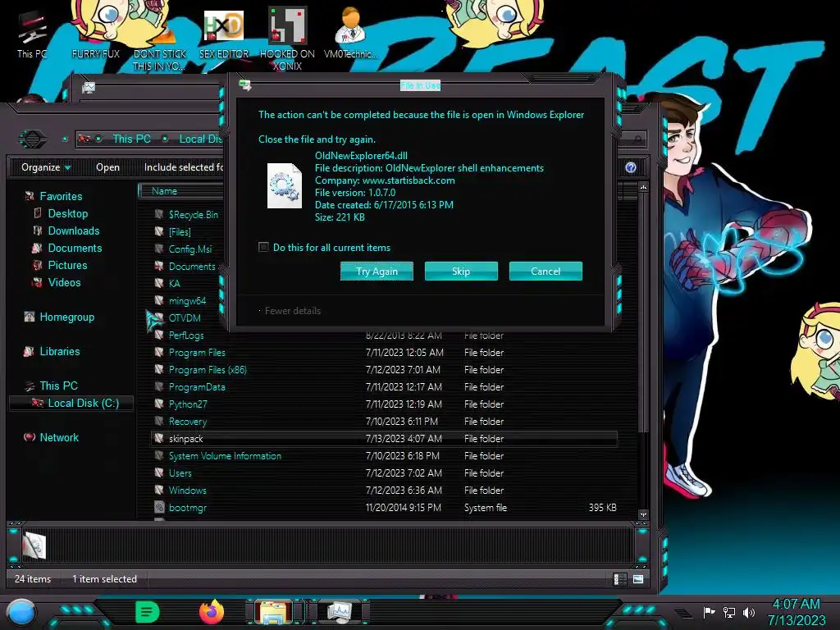
Task: Select Local Disk in address breadcrumb
Action: pyautogui.click(x=200, y=139)
